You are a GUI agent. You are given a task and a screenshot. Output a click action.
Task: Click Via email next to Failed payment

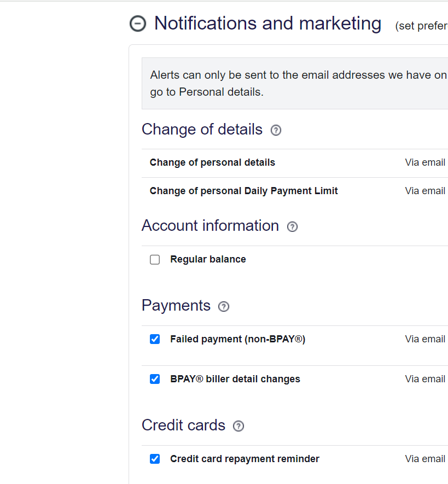425,339
